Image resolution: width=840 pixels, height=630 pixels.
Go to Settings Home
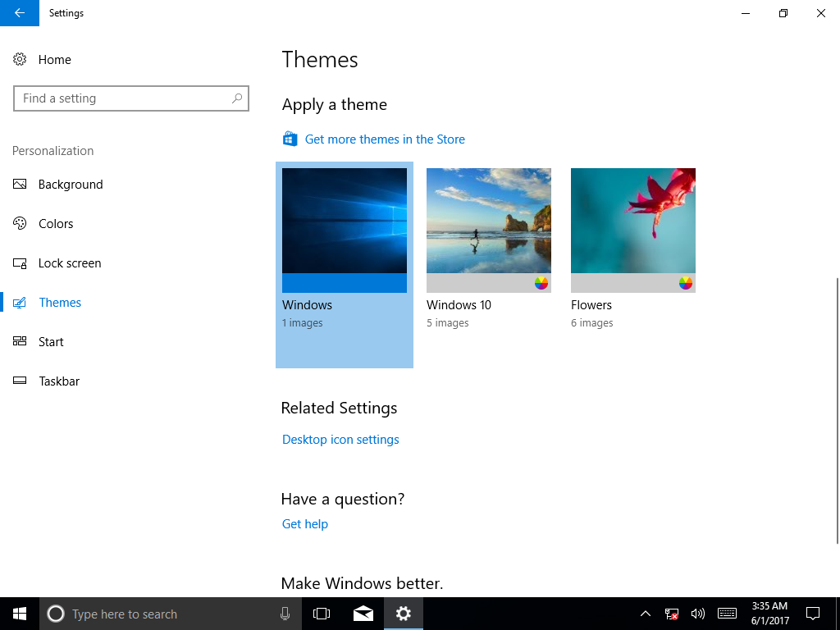[55, 59]
